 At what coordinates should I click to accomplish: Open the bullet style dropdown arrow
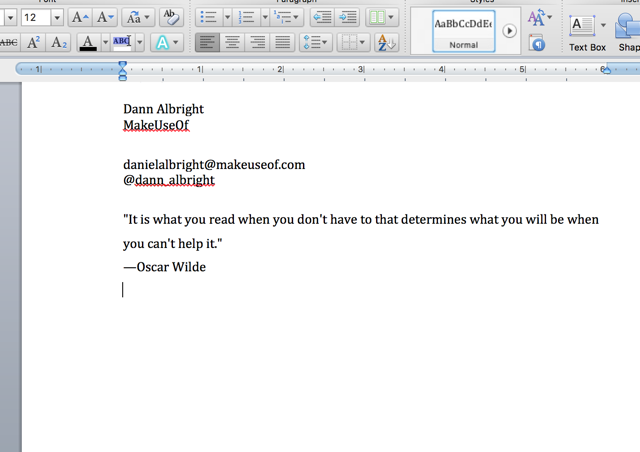point(227,17)
